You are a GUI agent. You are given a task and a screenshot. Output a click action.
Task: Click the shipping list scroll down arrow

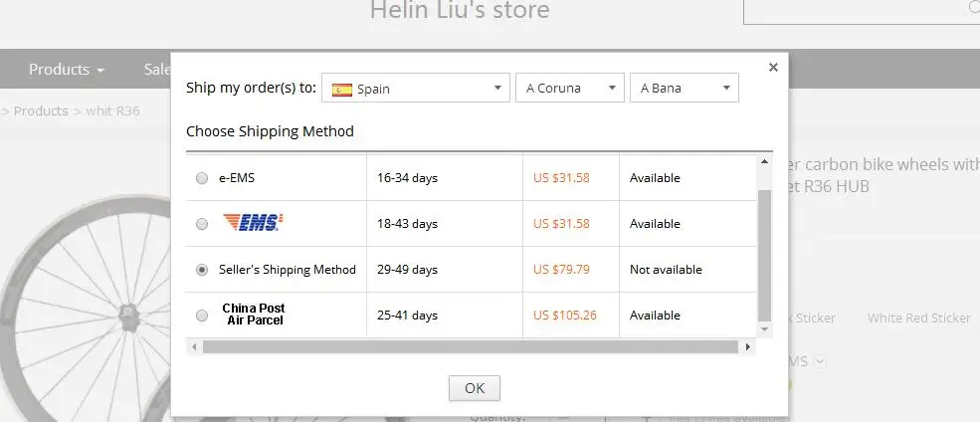click(x=764, y=328)
